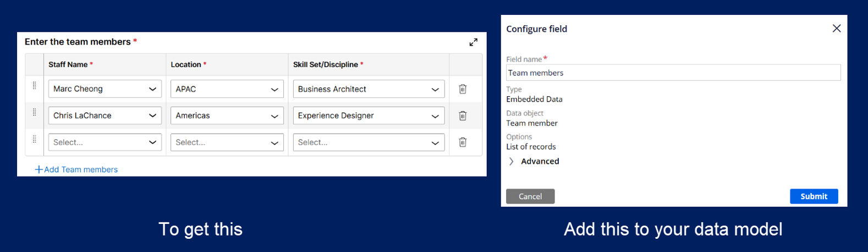Screen dimensions: 868x252
Task: Close the Configure field dialog
Action: click(x=836, y=29)
